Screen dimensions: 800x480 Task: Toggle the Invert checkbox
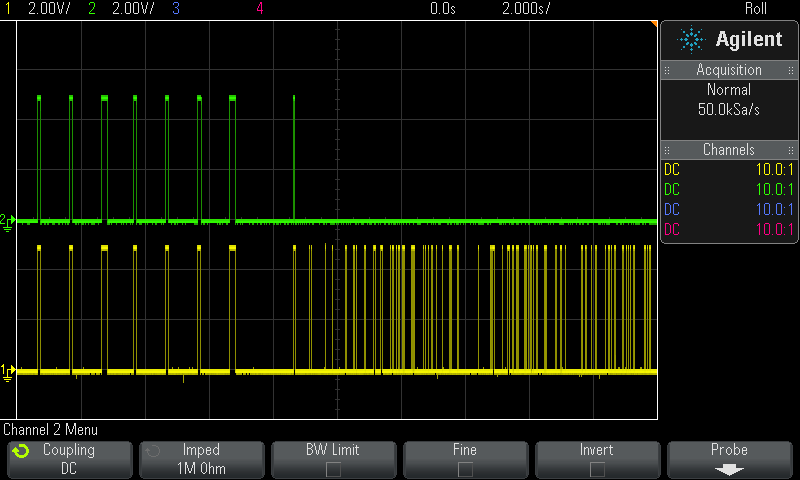pos(597,469)
